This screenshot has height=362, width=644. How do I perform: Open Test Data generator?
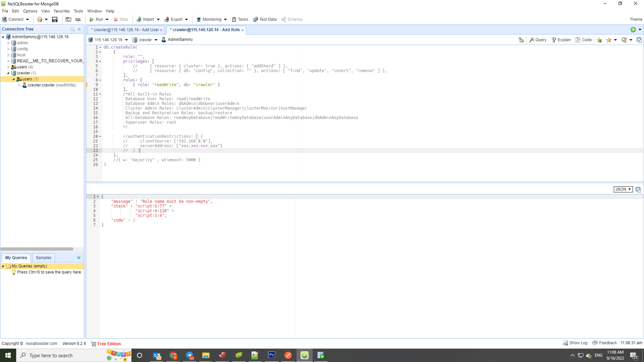(265, 19)
